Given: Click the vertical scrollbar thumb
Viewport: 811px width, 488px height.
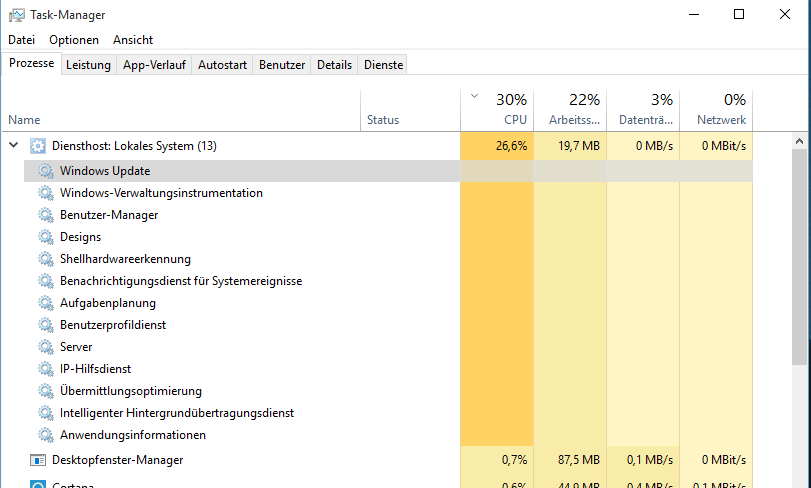Looking at the screenshot, I should pyautogui.click(x=799, y=257).
